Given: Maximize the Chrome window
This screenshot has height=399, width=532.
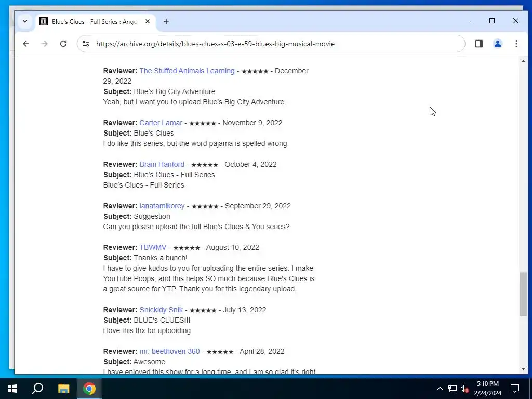Looking at the screenshot, I should (492, 21).
